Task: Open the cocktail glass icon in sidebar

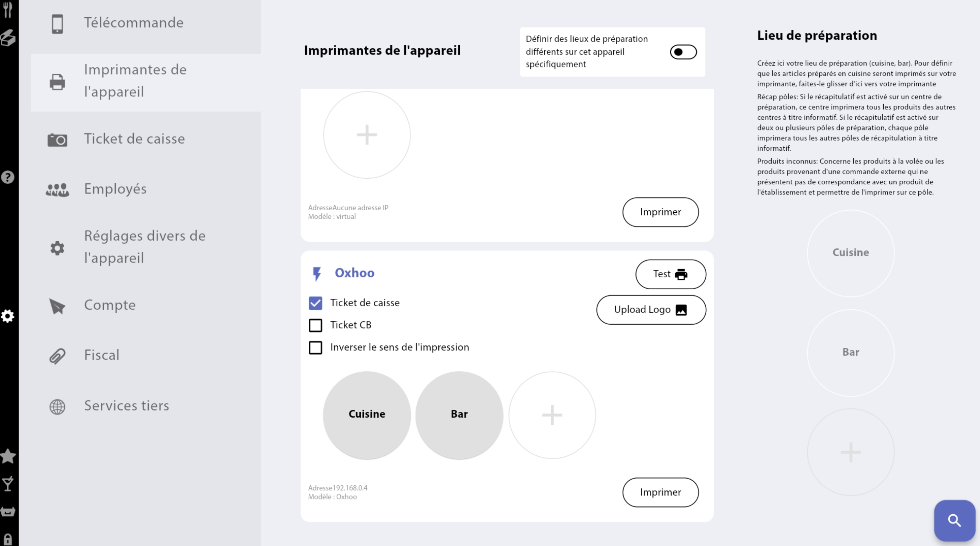Action: (x=8, y=484)
